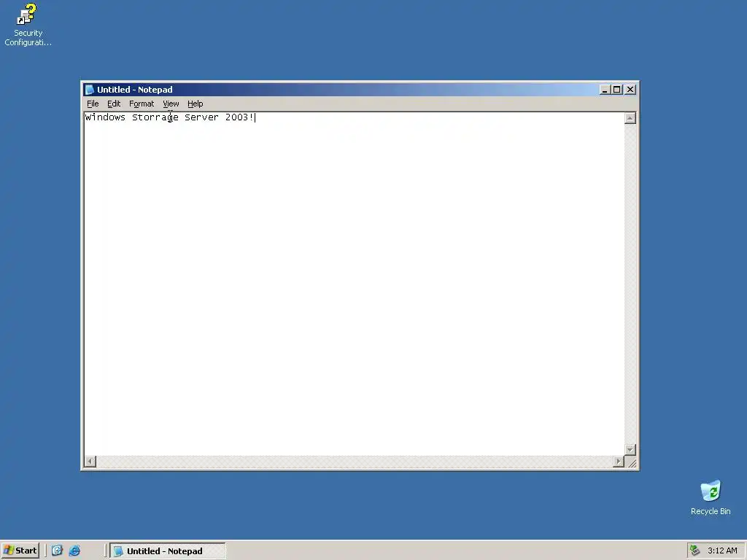Click the word "Server" in the text
Viewport: 747px width, 560px height.
pos(201,117)
